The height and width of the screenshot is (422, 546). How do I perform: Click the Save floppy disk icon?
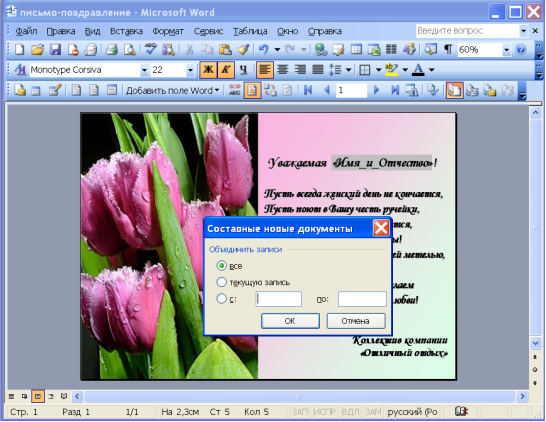tap(55, 50)
